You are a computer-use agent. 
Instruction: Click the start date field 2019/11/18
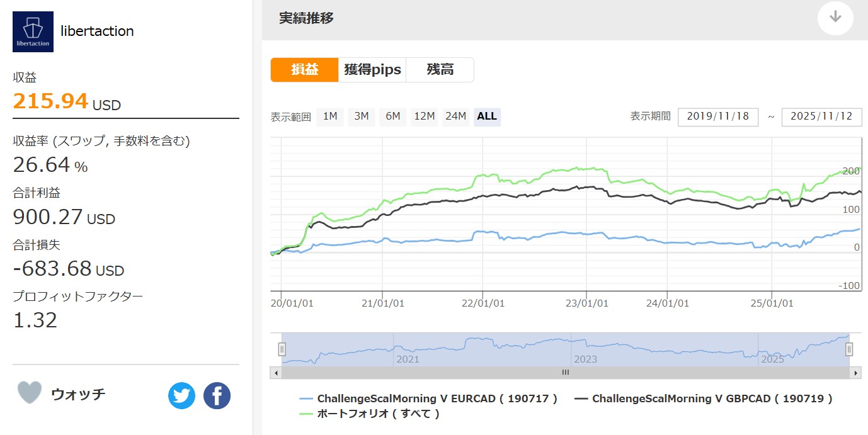[717, 117]
